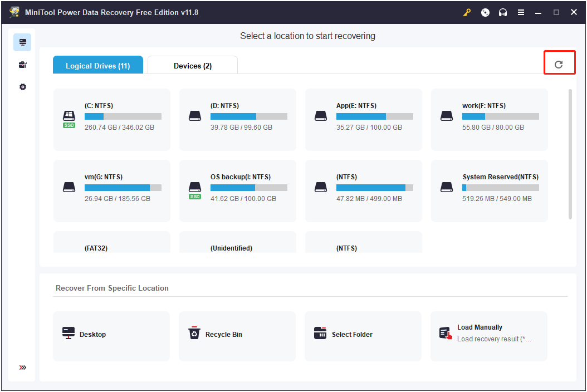The image size is (587, 392).
Task: Open the register key icon
Action: coord(467,12)
